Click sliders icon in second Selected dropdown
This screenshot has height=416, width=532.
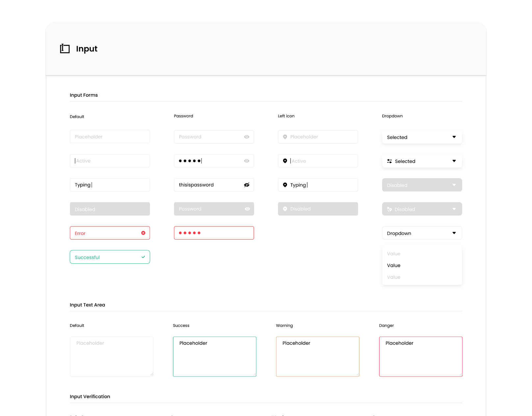389,161
